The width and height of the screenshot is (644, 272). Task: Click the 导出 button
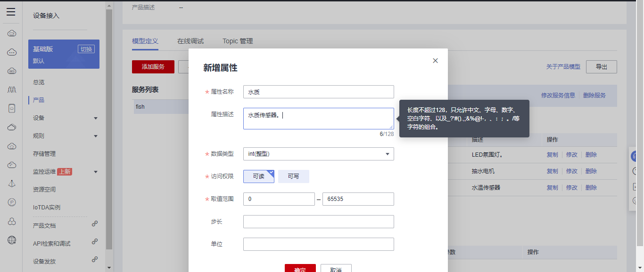pyautogui.click(x=602, y=67)
